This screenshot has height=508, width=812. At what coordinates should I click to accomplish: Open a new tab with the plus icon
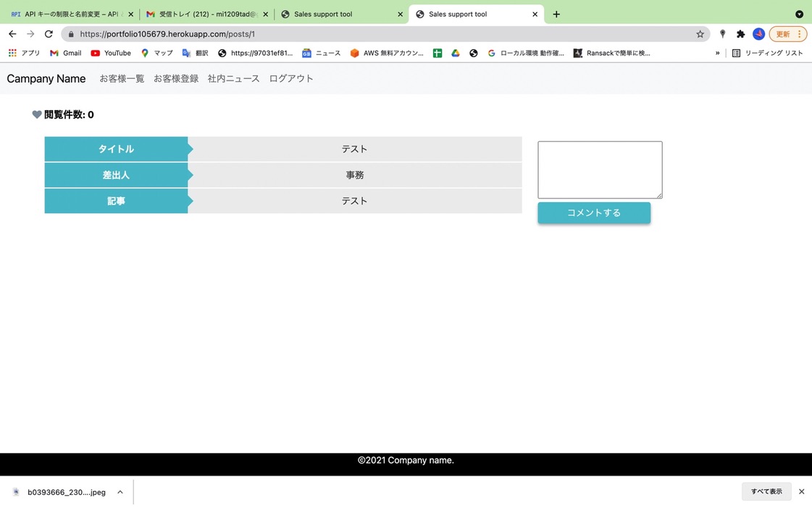[x=556, y=14]
